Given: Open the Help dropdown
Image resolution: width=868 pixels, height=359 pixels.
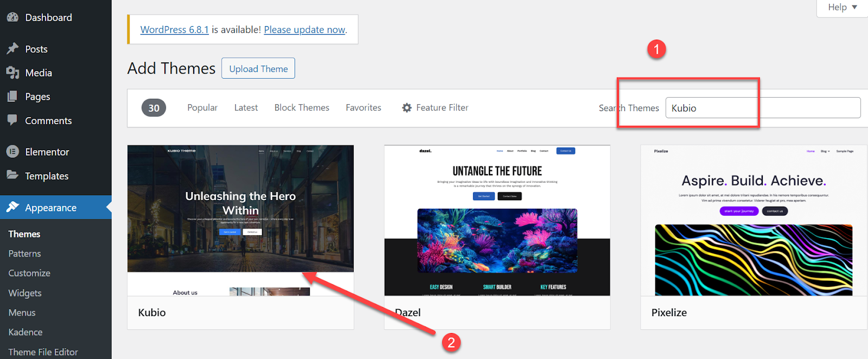Looking at the screenshot, I should 842,8.
